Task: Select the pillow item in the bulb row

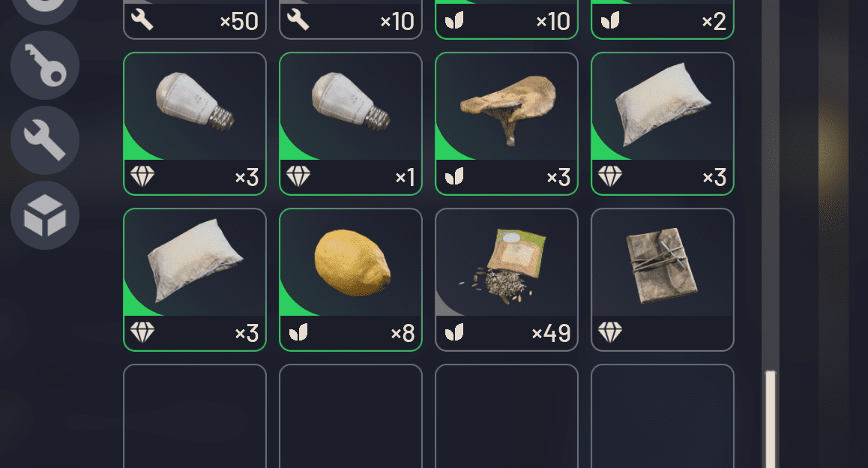Action: click(663, 124)
